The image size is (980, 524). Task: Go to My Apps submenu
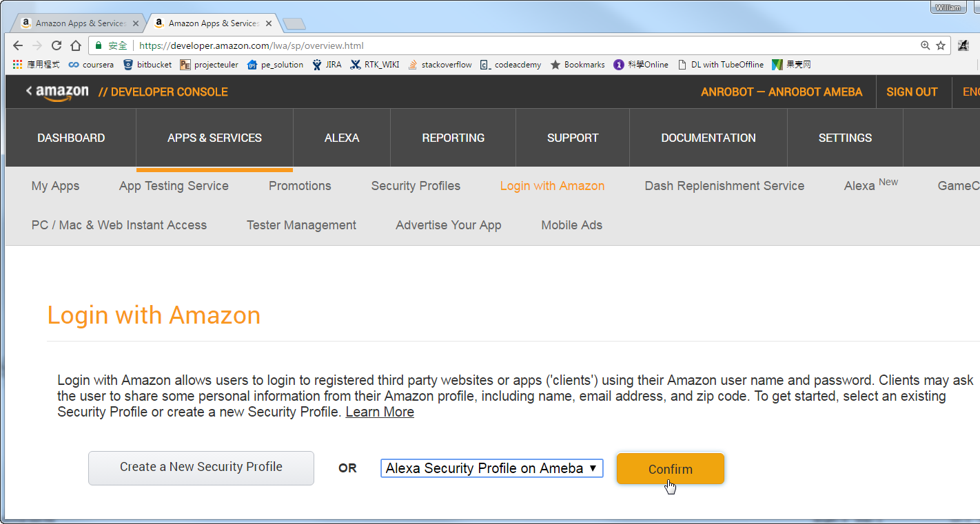[x=55, y=186]
